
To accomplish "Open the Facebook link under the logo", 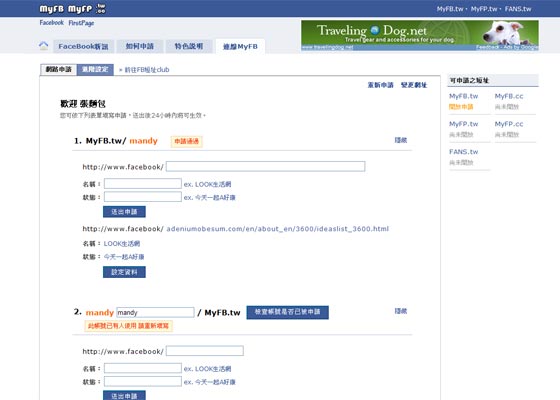I will point(51,22).
